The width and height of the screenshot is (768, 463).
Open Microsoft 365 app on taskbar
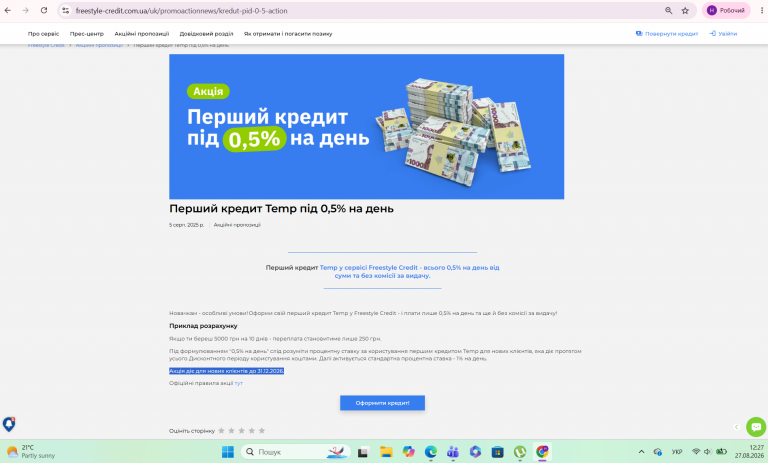click(x=475, y=452)
